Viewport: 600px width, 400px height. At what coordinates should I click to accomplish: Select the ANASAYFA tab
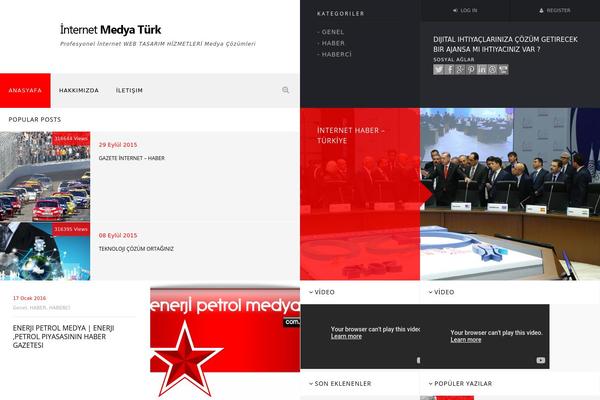click(25, 90)
